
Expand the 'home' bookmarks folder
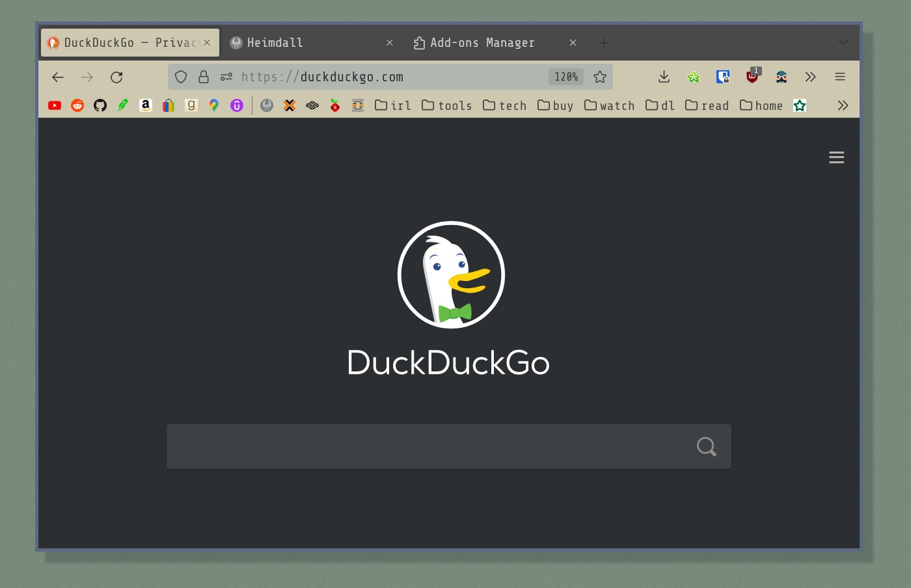(x=761, y=105)
